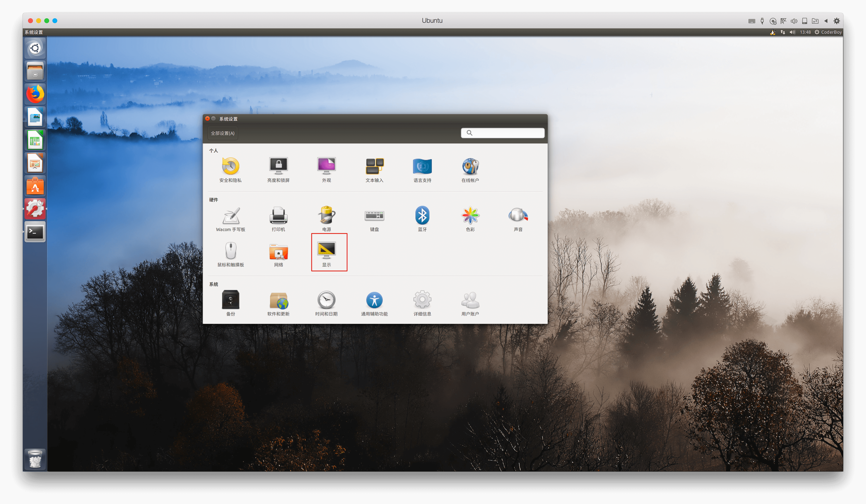Open Bluetooth (蓝牙) settings
866x504 pixels.
coord(422,219)
